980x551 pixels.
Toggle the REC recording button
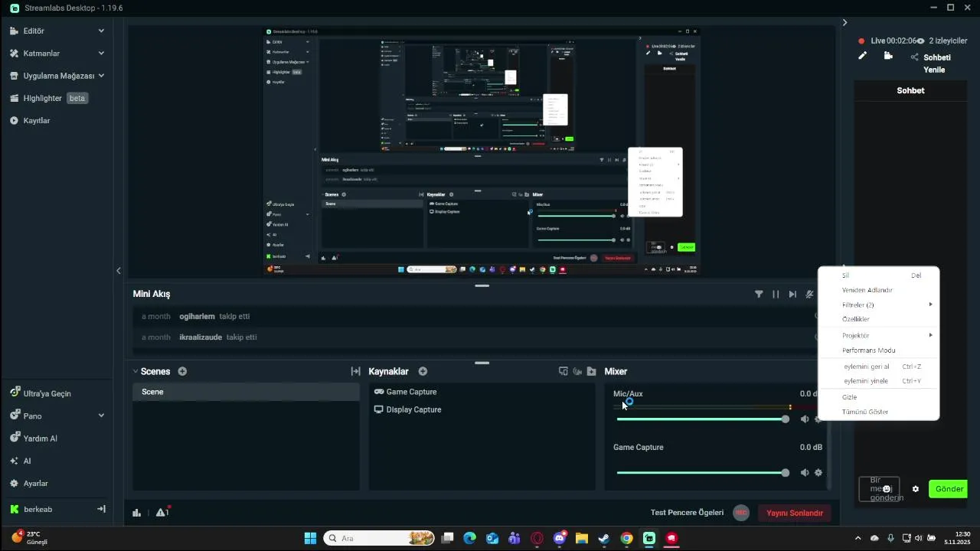pyautogui.click(x=740, y=513)
